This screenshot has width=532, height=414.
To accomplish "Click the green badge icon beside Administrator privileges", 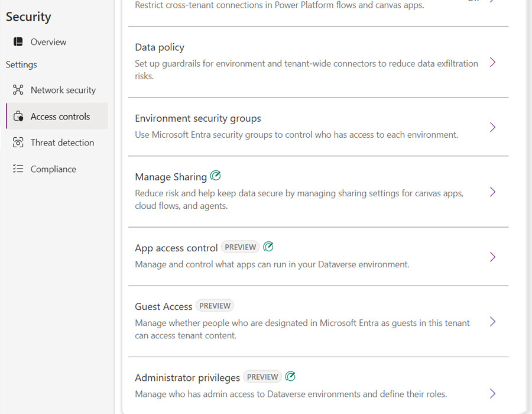I will click(x=290, y=376).
